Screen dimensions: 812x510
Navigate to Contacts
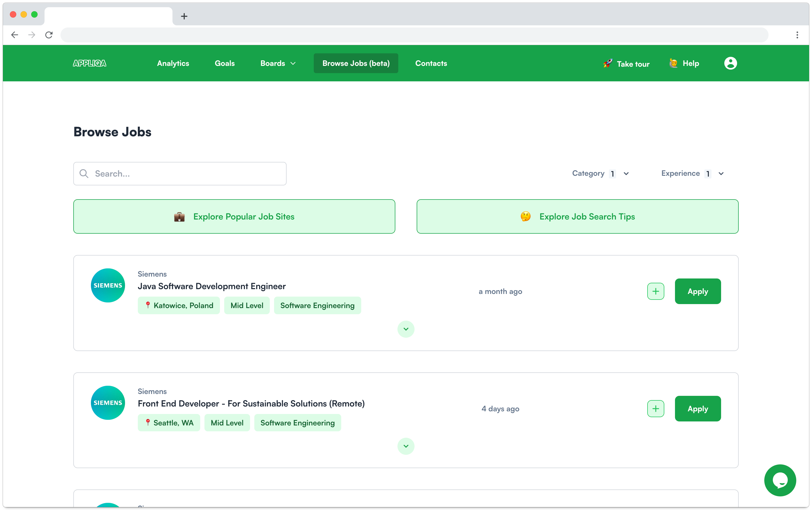pos(431,63)
